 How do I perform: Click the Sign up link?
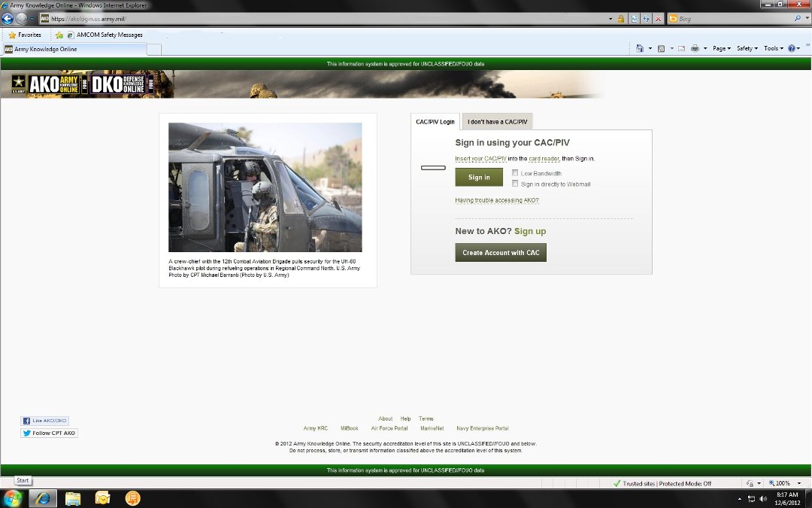[x=530, y=231]
